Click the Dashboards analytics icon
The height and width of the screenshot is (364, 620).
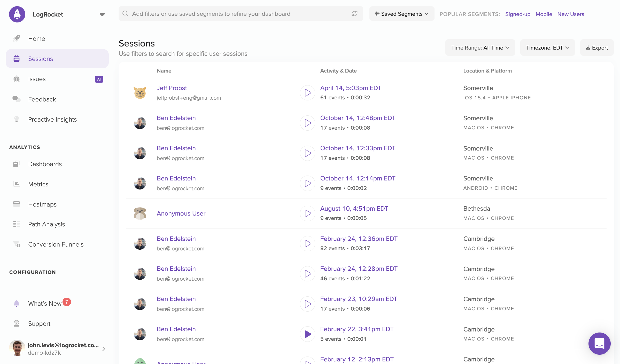pyautogui.click(x=17, y=164)
